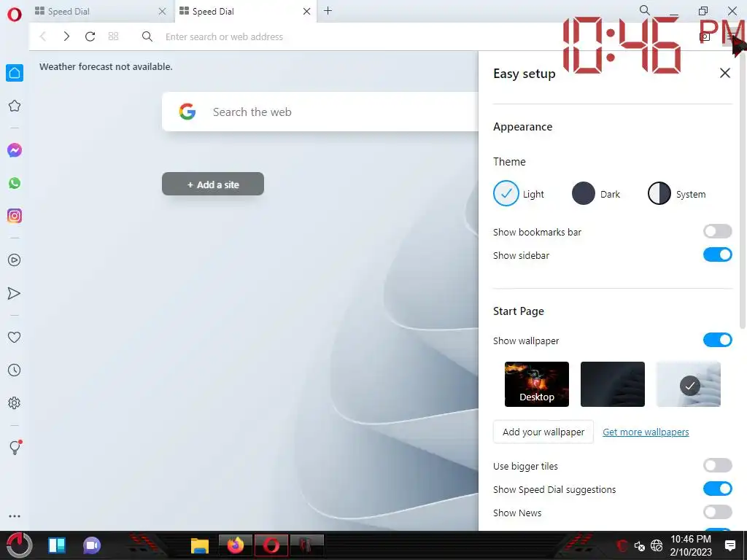The image size is (747, 560).
Task: Open History clock icon in sidebar
Action: point(15,370)
